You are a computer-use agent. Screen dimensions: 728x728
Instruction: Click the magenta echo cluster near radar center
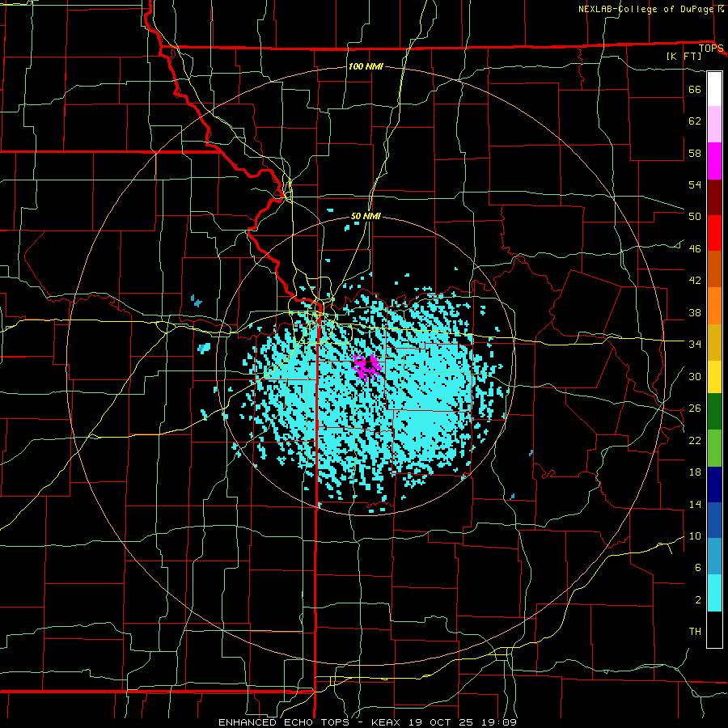click(366, 368)
